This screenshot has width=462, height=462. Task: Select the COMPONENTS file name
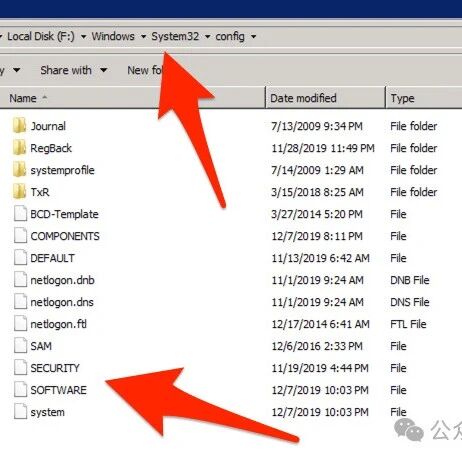click(x=65, y=236)
